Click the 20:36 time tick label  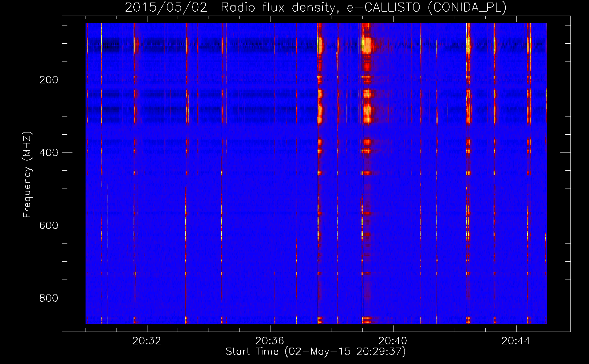click(270, 341)
